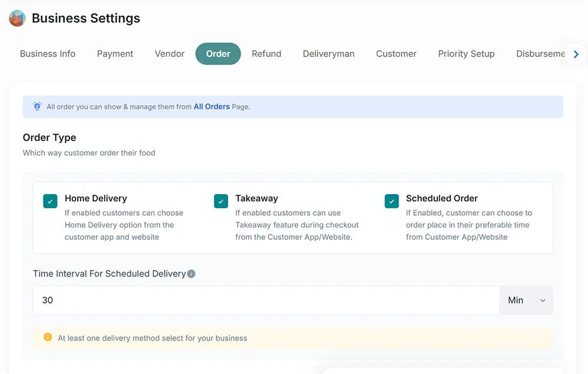Click Time Interval For Scheduled Delivery label
Image resolution: width=588 pixels, height=374 pixels.
point(109,274)
